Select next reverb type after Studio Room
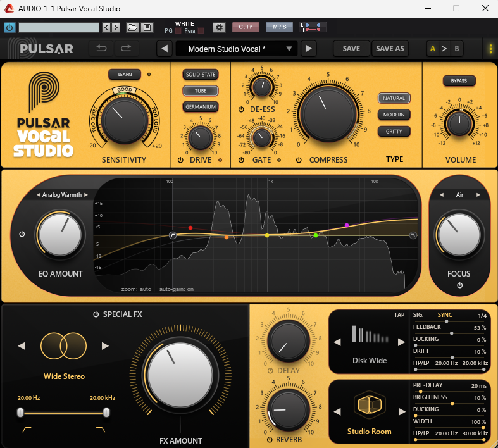 tap(401, 412)
